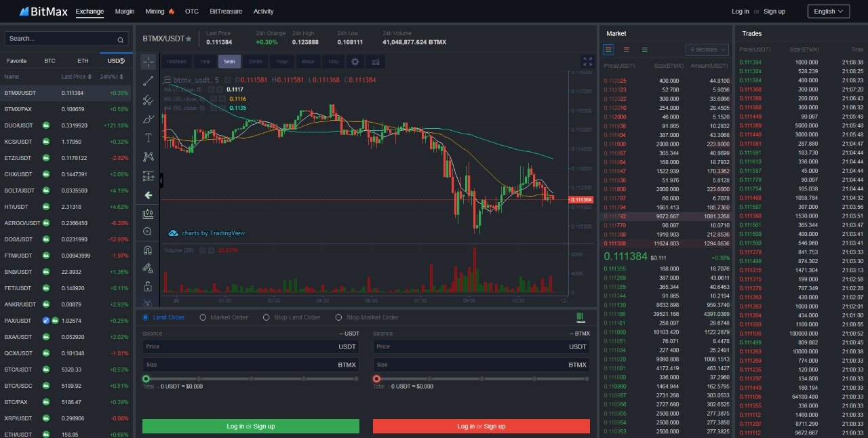Open the English language dropdown
The width and height of the screenshot is (868, 438).
tap(829, 12)
